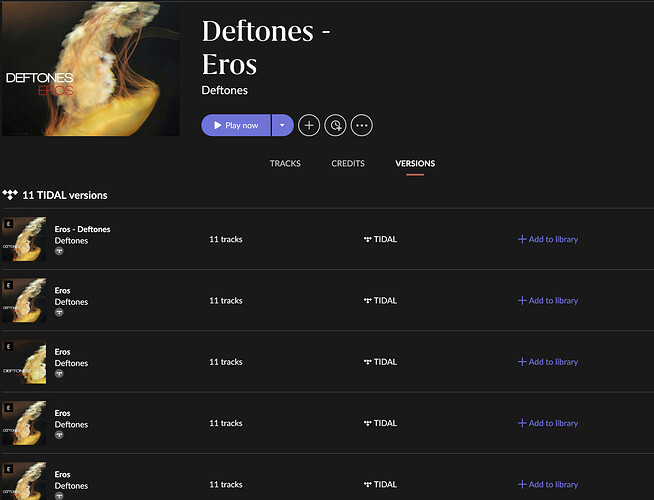Image resolution: width=654 pixels, height=500 pixels.
Task: Click TIDAL badge under Eros - Deftones version
Action: [59, 251]
